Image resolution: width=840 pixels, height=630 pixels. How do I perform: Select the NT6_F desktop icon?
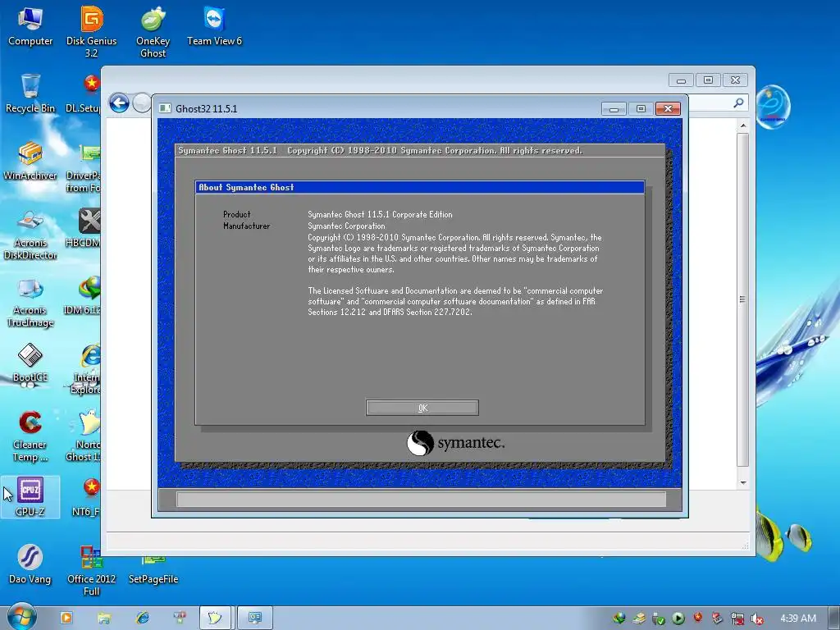pos(87,497)
